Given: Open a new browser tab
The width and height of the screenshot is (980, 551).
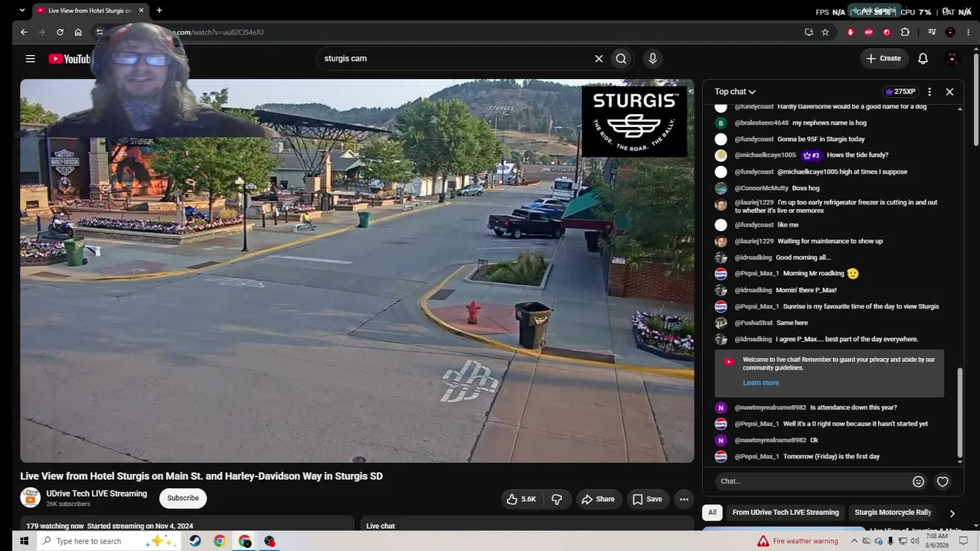Looking at the screenshot, I should (x=159, y=11).
